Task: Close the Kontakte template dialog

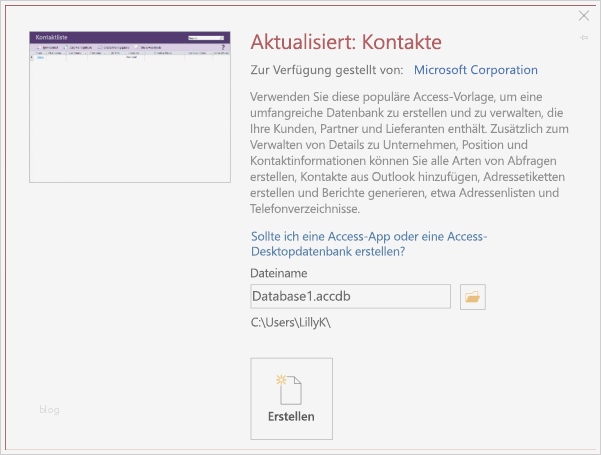Action: [x=584, y=16]
